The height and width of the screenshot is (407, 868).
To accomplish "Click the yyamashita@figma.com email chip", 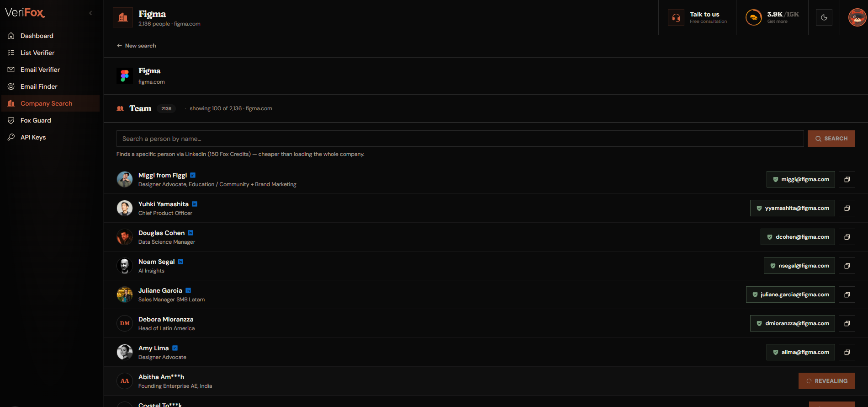I will tap(793, 208).
